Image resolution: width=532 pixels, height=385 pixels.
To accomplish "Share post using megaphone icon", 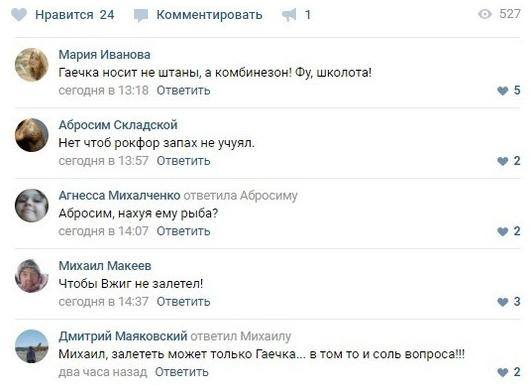I will point(289,15).
